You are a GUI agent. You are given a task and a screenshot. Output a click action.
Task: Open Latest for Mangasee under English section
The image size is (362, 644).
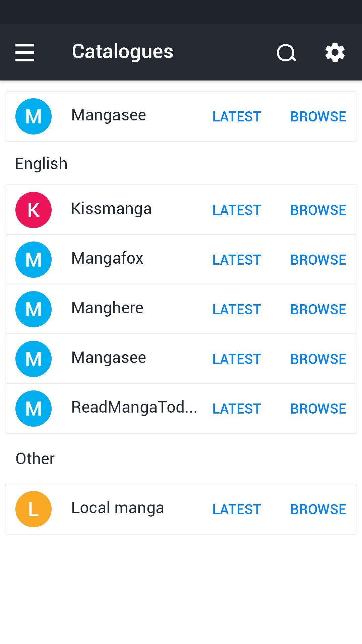[237, 359]
